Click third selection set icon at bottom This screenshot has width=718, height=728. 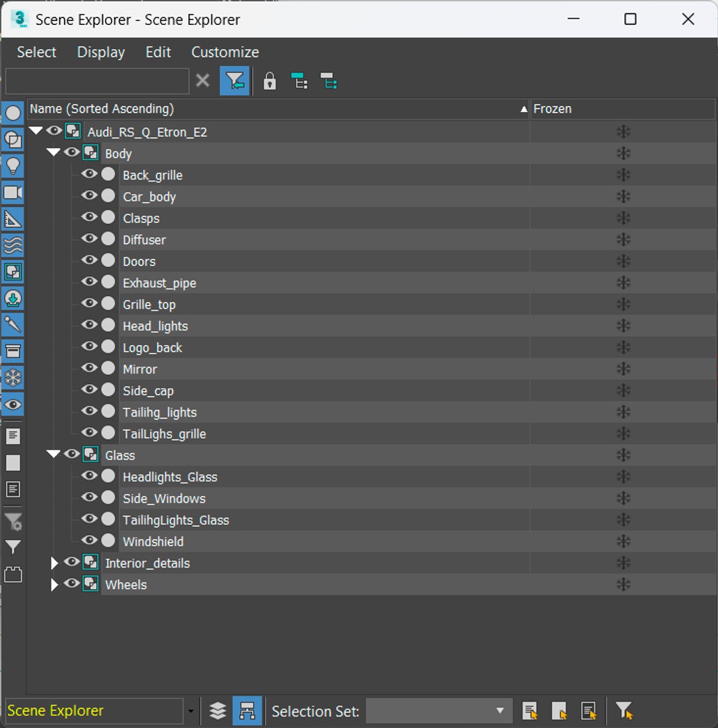[x=589, y=710]
